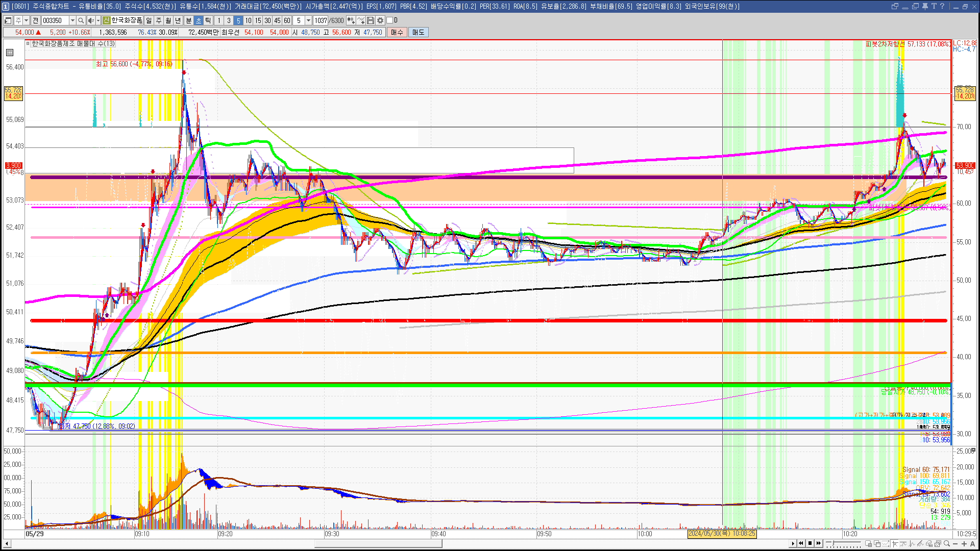Screen dimensions: 980x551
Task: Expand the interval value 5 dropdown
Action: 308,20
